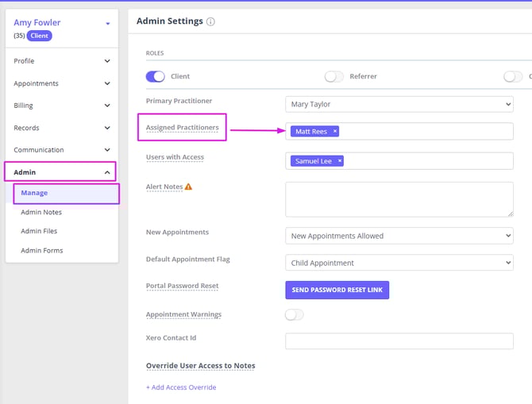Enable the Referrer role switch
The image size is (532, 404).
(x=334, y=76)
